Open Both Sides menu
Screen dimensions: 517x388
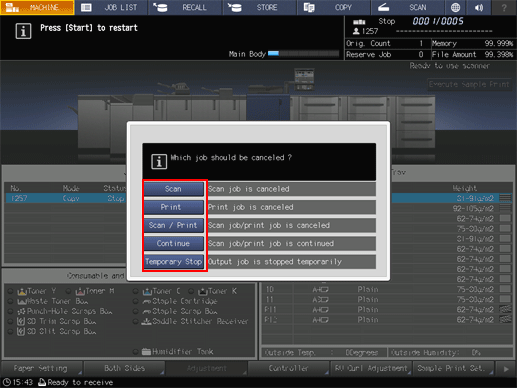(x=124, y=369)
